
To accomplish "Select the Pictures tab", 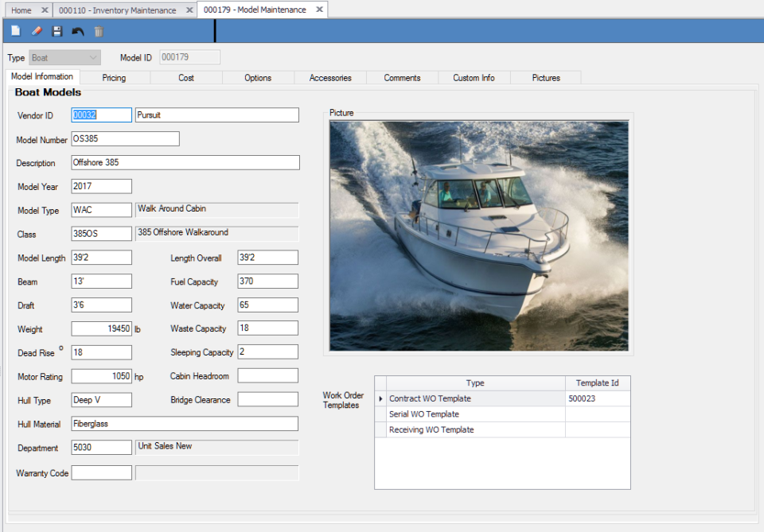I will click(545, 77).
